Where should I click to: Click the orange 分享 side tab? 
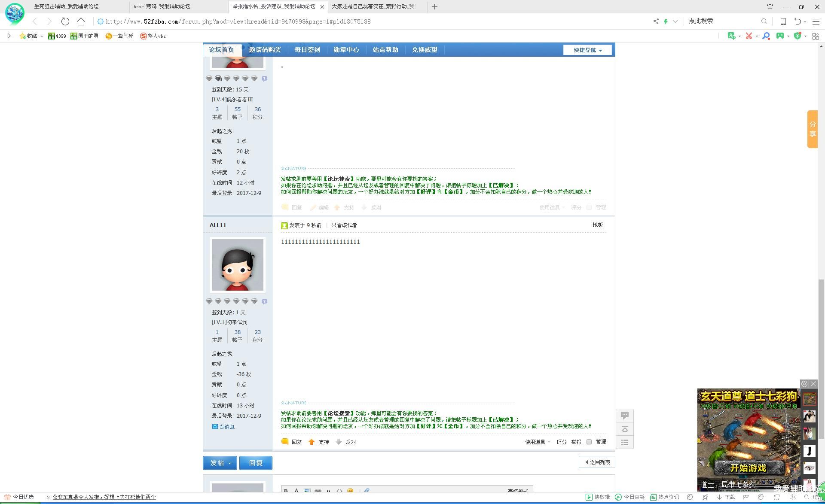(x=812, y=129)
